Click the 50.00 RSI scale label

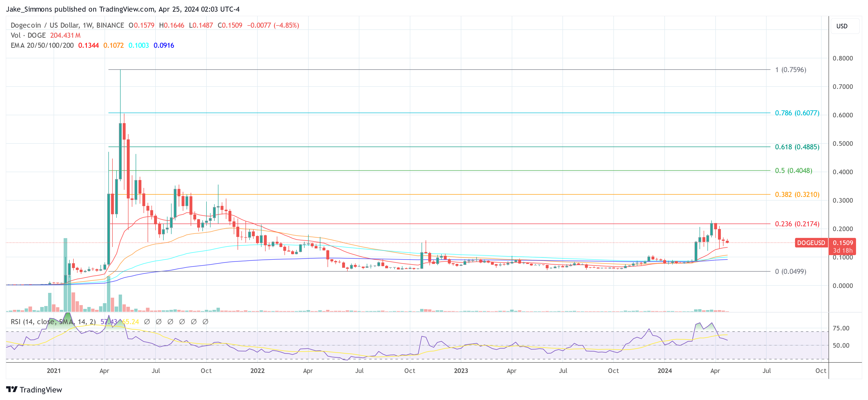841,345
